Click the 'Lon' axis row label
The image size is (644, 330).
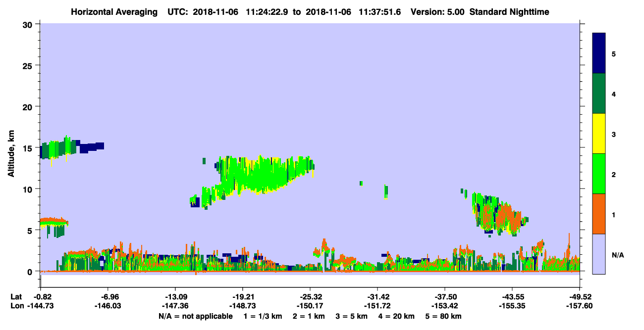[16, 306]
